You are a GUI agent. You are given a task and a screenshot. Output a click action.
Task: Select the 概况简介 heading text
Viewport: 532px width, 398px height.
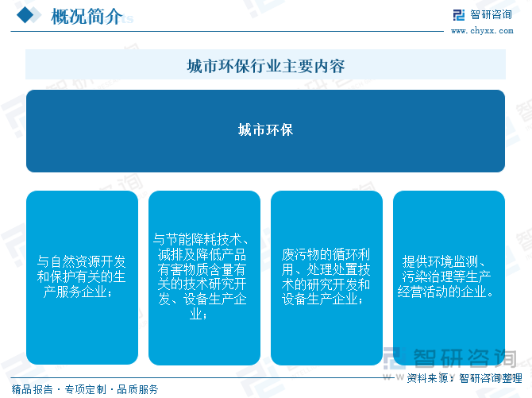pyautogui.click(x=87, y=16)
